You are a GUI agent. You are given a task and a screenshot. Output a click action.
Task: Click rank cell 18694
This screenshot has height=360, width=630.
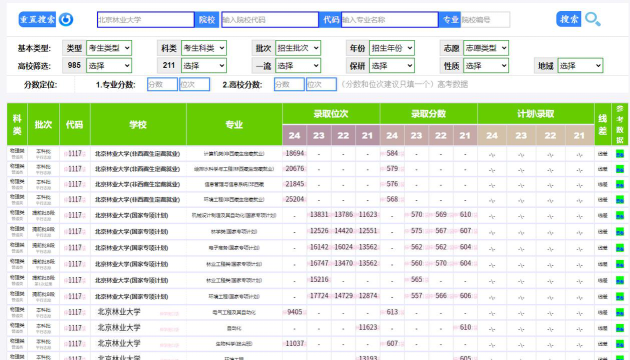295,153
